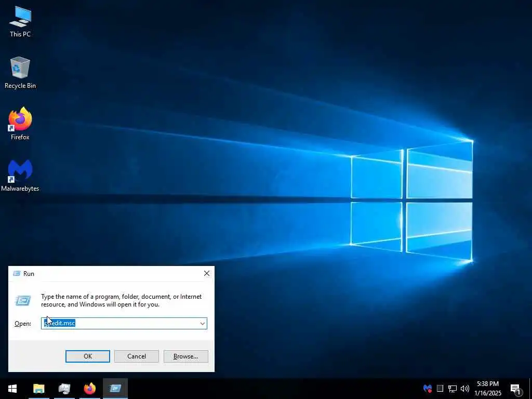
Task: Open the Malwarebytes tray icon
Action: click(x=428, y=389)
